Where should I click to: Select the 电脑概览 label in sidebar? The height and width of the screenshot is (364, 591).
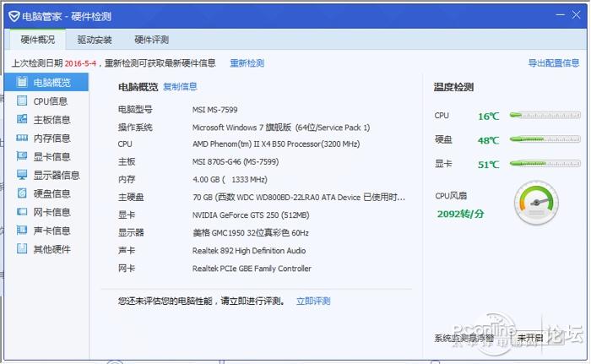tap(52, 83)
